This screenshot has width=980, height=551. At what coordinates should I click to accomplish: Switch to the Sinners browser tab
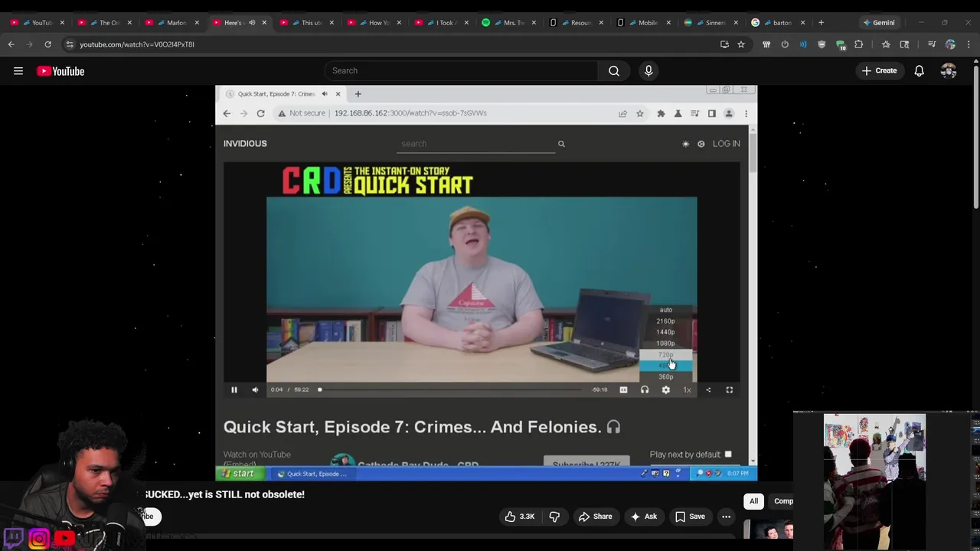click(710, 22)
